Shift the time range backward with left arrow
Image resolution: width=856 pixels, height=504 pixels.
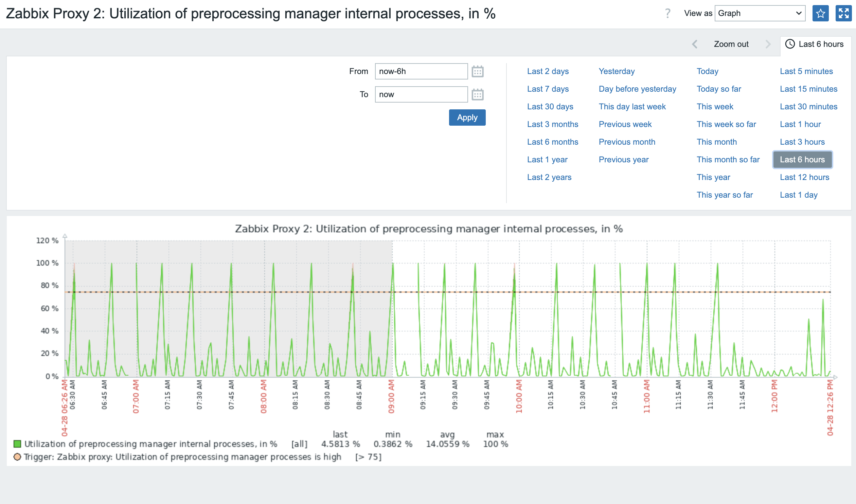coord(695,44)
